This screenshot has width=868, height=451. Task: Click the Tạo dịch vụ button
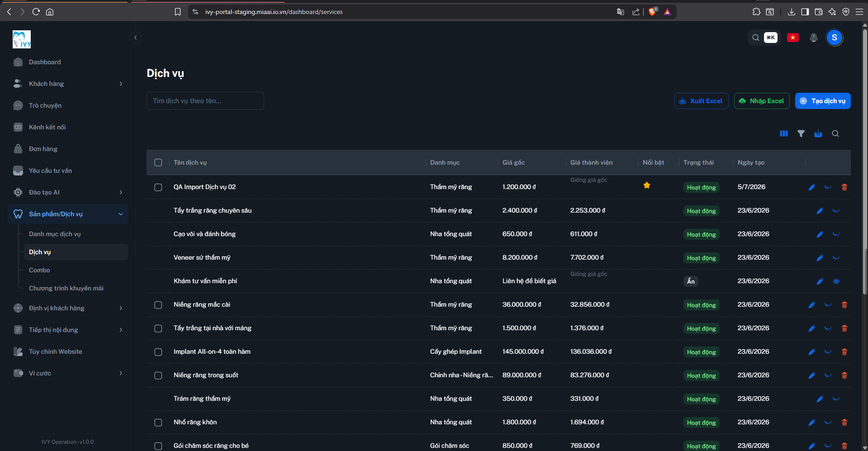[x=823, y=101]
